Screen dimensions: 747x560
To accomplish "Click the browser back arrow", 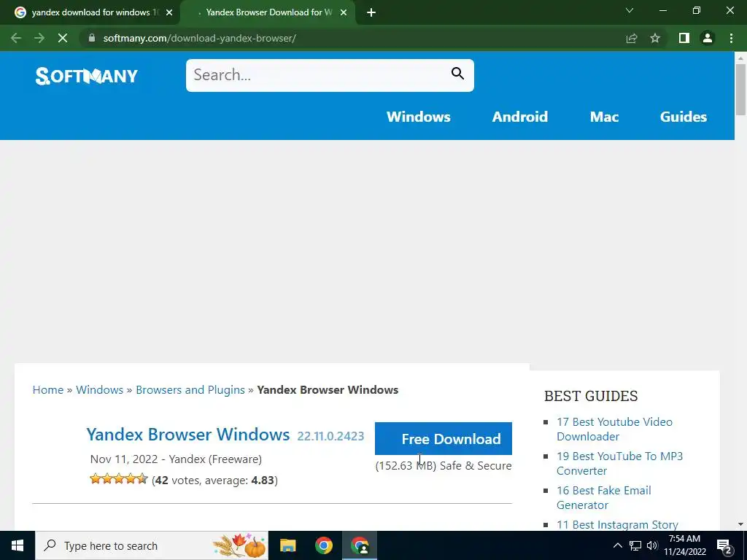I will click(x=16, y=38).
